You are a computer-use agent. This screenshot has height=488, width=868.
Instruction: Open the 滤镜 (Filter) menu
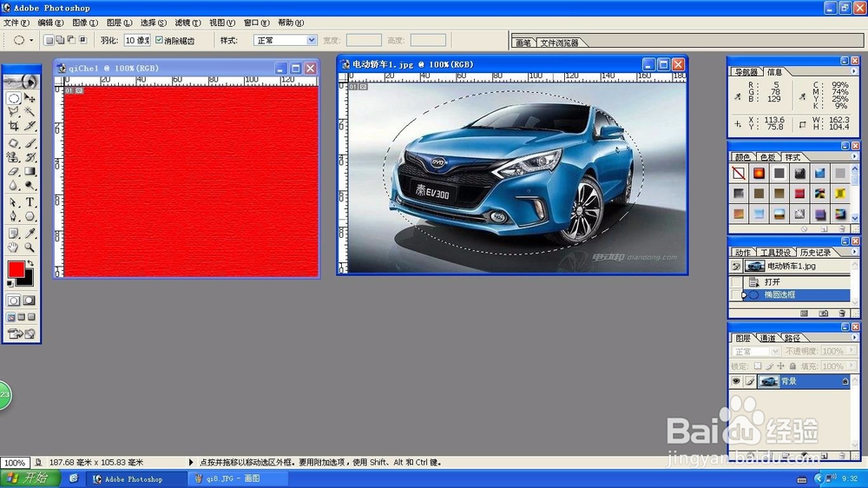point(187,23)
